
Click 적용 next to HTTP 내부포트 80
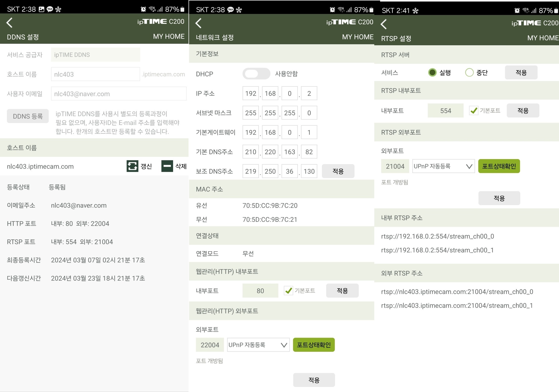[x=342, y=291]
